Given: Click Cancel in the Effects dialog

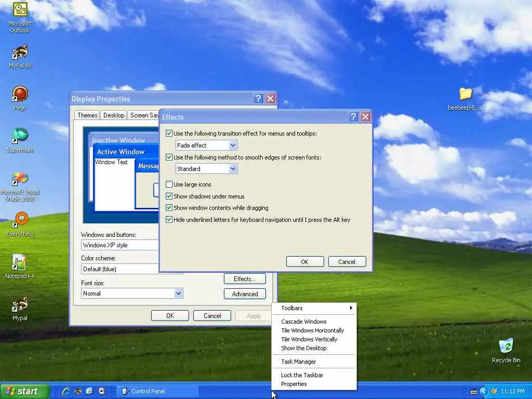Looking at the screenshot, I should pos(347,262).
